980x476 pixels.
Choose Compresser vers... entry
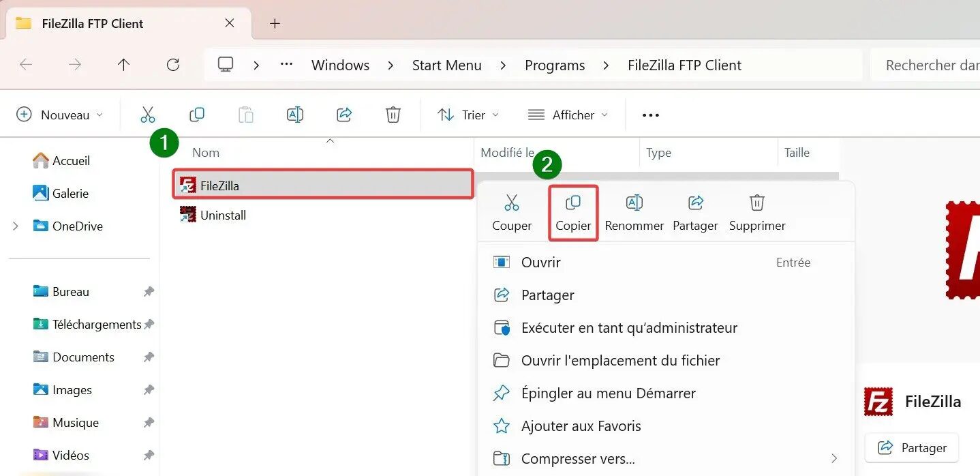(x=666, y=459)
